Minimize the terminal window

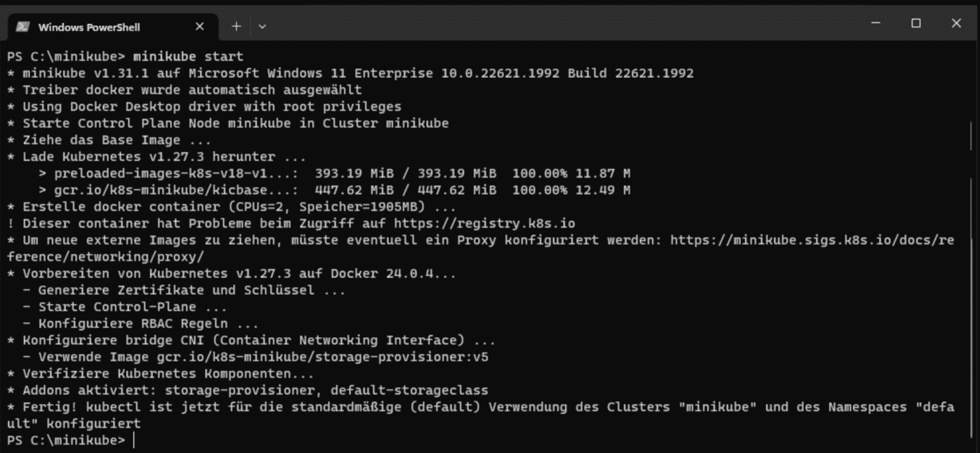[875, 23]
